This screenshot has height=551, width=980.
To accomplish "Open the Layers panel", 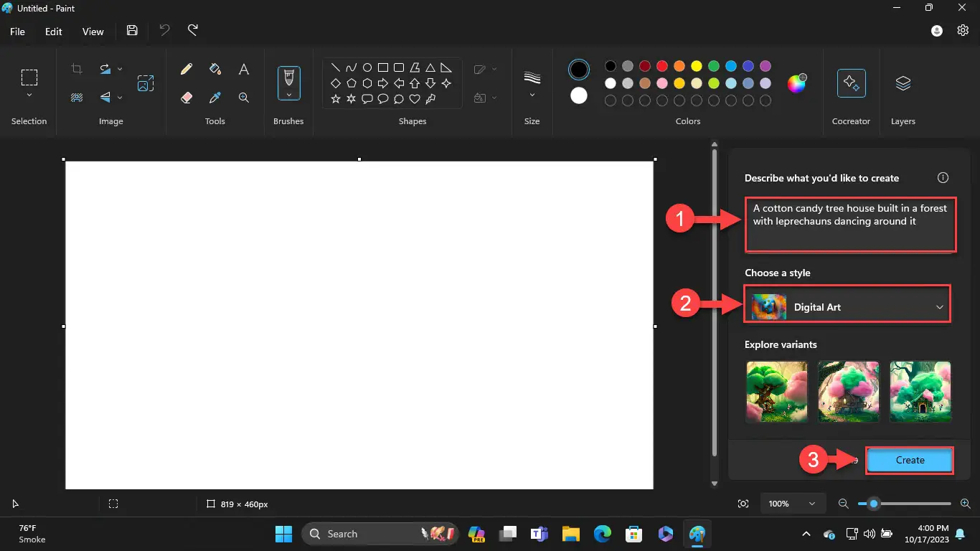I will (x=903, y=83).
